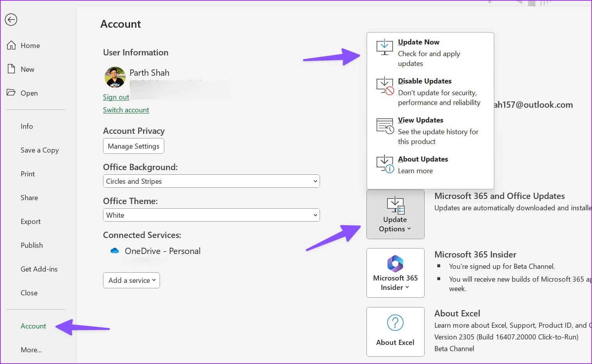Click the About Excel heading text
Viewport: 592px width, 364px height.
[x=457, y=313]
